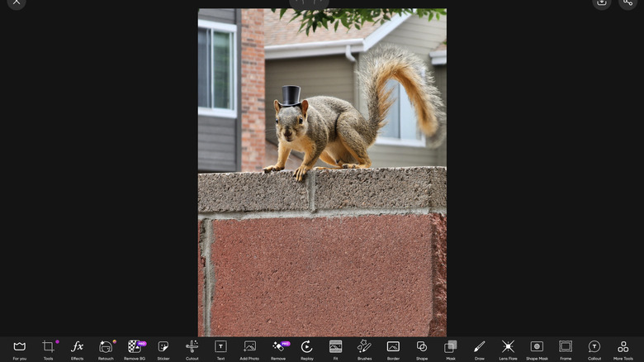Add a Callout bubble
The image size is (644, 362).
click(594, 350)
